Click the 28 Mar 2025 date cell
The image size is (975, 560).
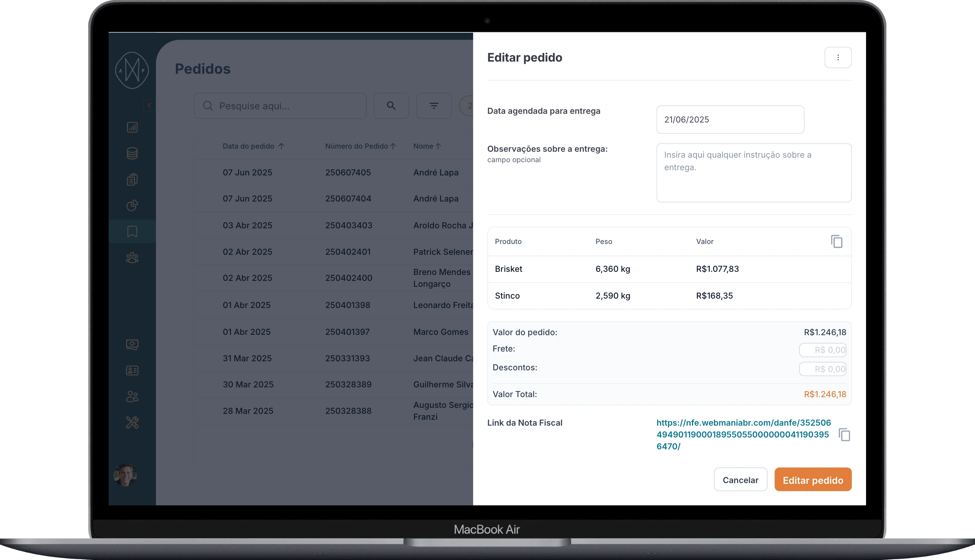pos(248,411)
